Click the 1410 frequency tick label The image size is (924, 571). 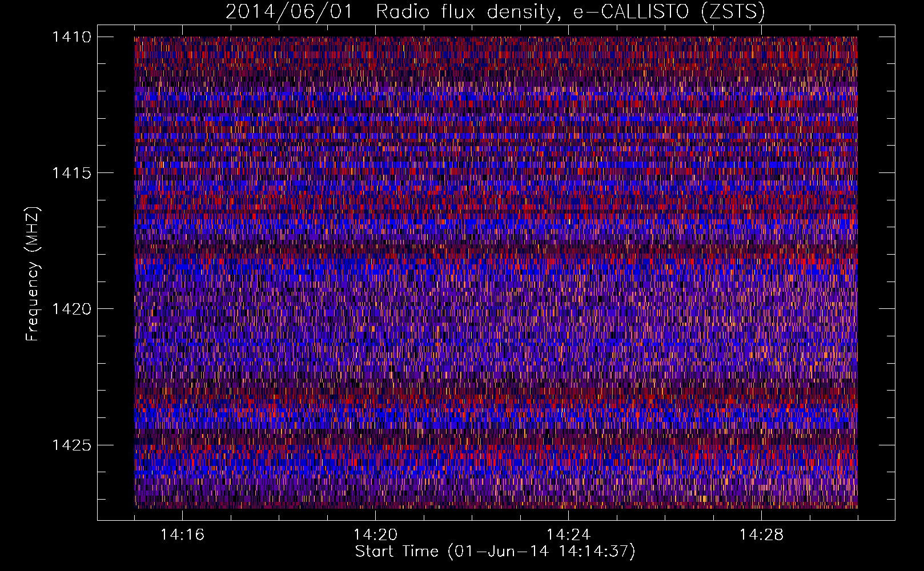(71, 37)
